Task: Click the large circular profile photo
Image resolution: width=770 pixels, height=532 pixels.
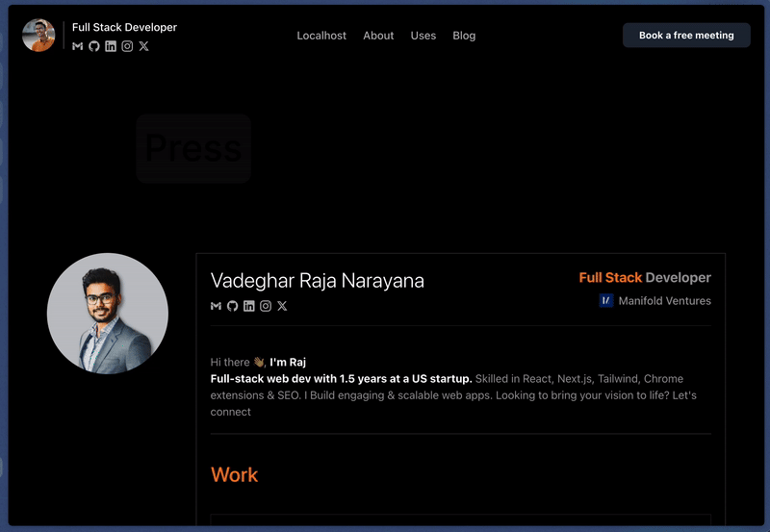Action: pos(108,314)
